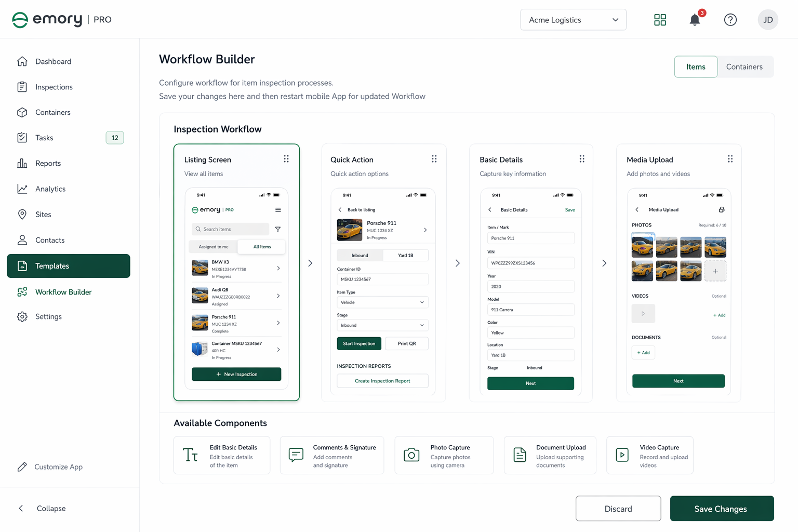This screenshot has width=798, height=532.
Task: Switch to the Containers tab
Action: tap(744, 67)
